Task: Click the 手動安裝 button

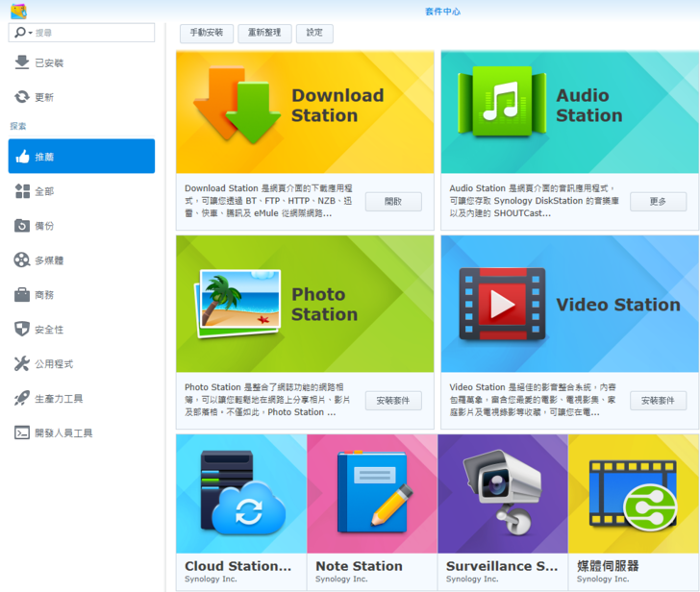Action: (x=207, y=33)
